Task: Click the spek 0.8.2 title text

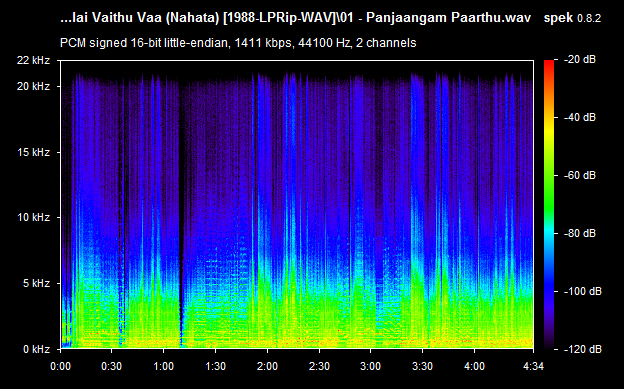Action: click(572, 18)
